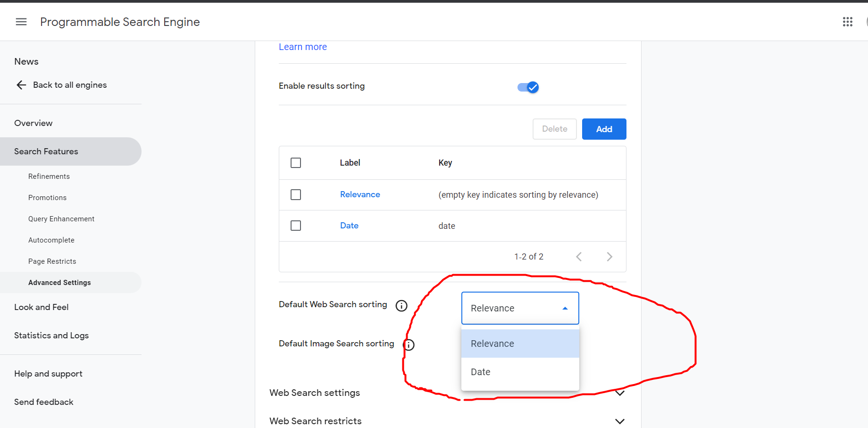Go to Promotions page

[x=47, y=198]
